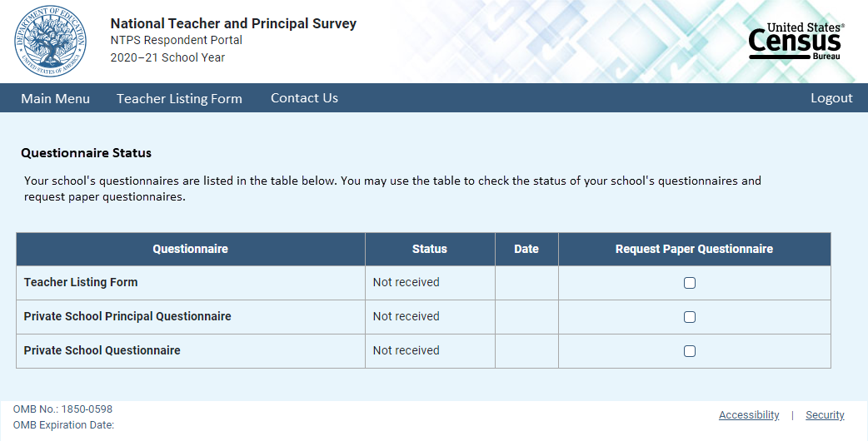Check paper request for Private School Questionnaire
The image size is (868, 441).
click(x=690, y=351)
